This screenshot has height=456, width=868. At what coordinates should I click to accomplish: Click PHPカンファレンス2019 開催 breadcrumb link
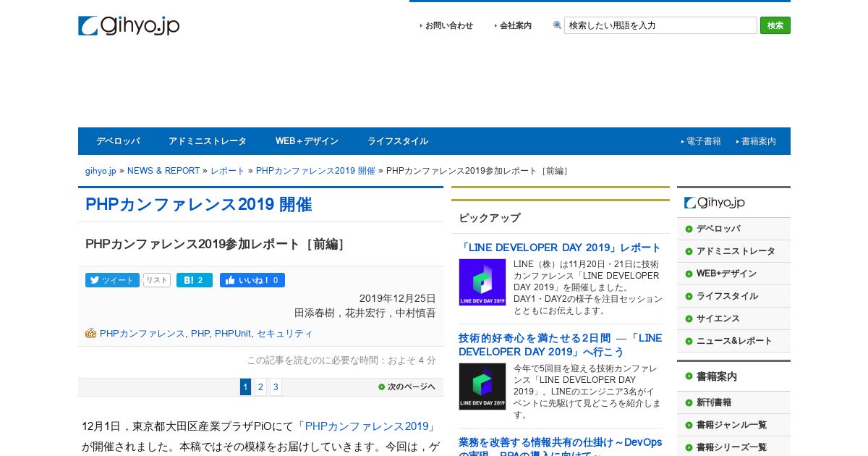[x=315, y=171]
